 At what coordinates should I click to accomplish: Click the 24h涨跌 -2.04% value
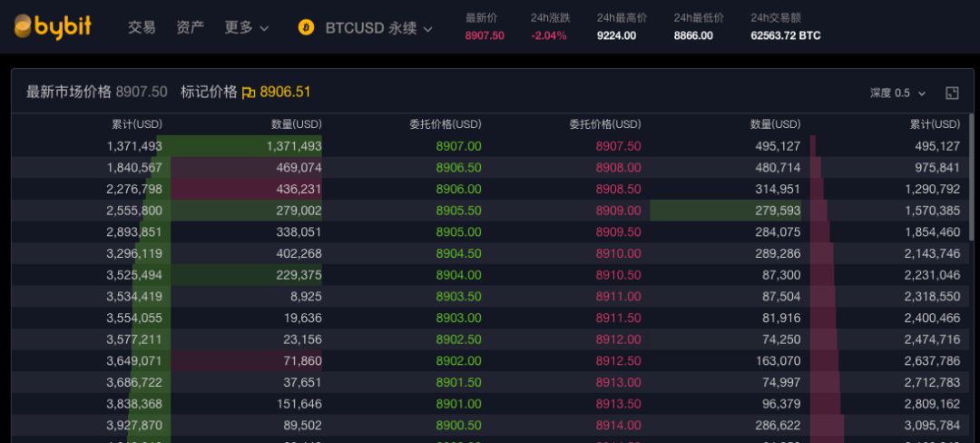pos(549,35)
